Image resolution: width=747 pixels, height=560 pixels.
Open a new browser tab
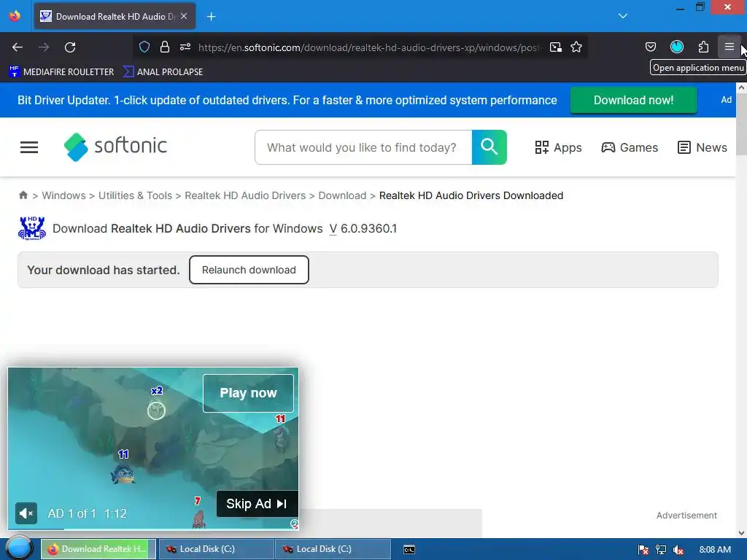tap(211, 17)
